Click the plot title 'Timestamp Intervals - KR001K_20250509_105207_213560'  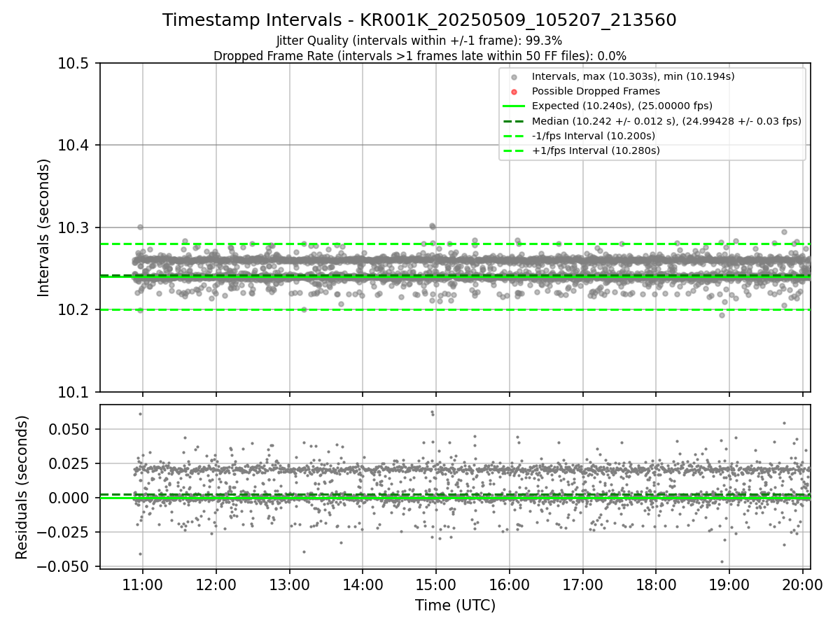click(x=419, y=20)
